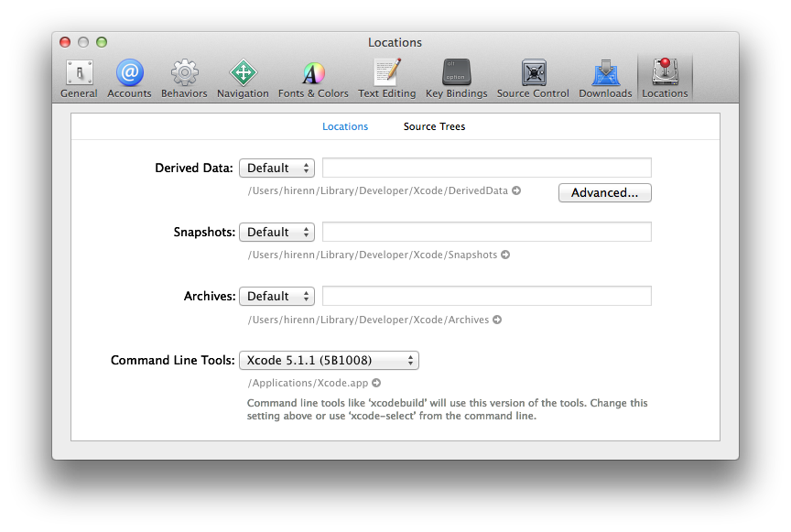Click the Advanced... button
Screen dimensions: 791x532
(x=605, y=193)
